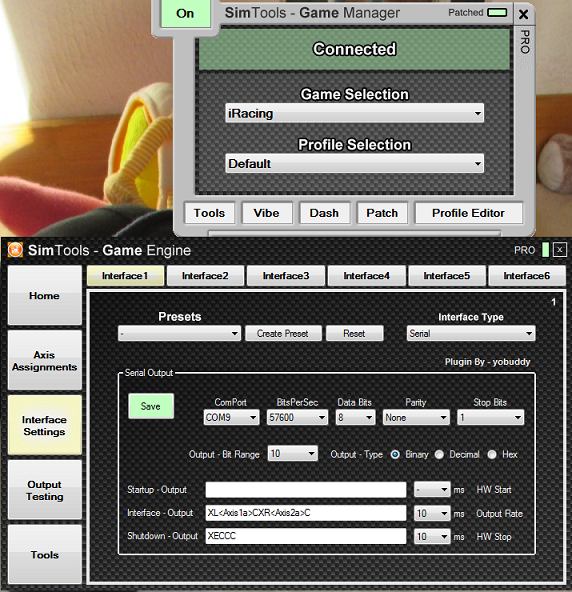
Task: Open the Game Selection iRacing dropdown
Action: pos(354,113)
